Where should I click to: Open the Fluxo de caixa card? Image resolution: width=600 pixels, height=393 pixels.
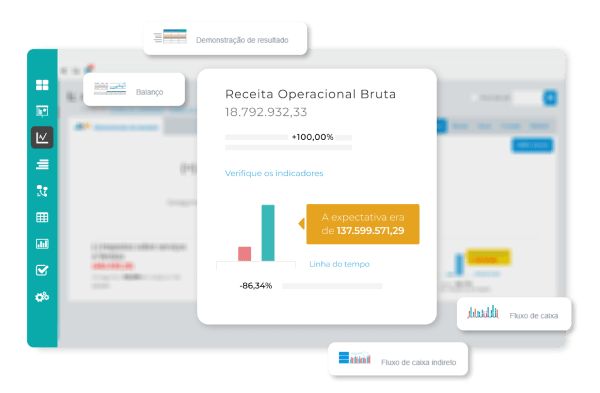click(514, 314)
